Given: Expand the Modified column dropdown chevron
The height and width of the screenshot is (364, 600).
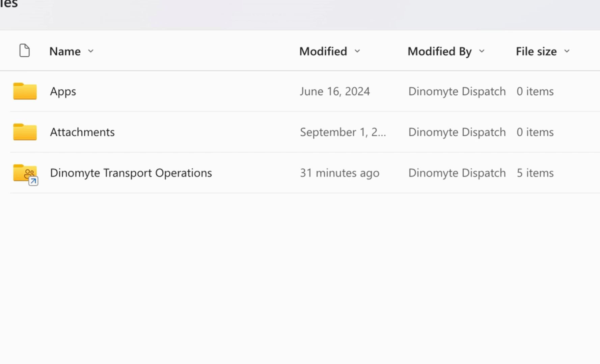Looking at the screenshot, I should pos(357,51).
